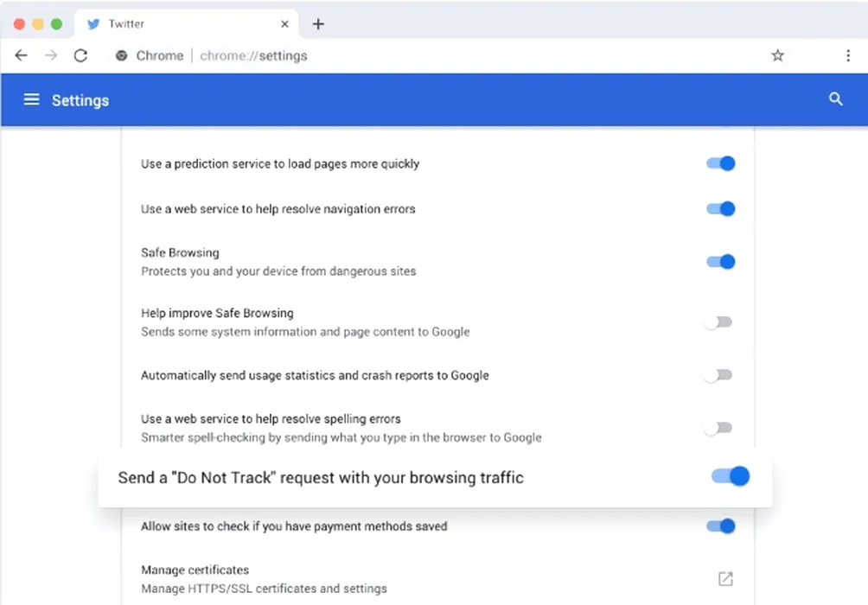Click the search settings magnifier icon
Screen dimensions: 868x605
tap(835, 99)
